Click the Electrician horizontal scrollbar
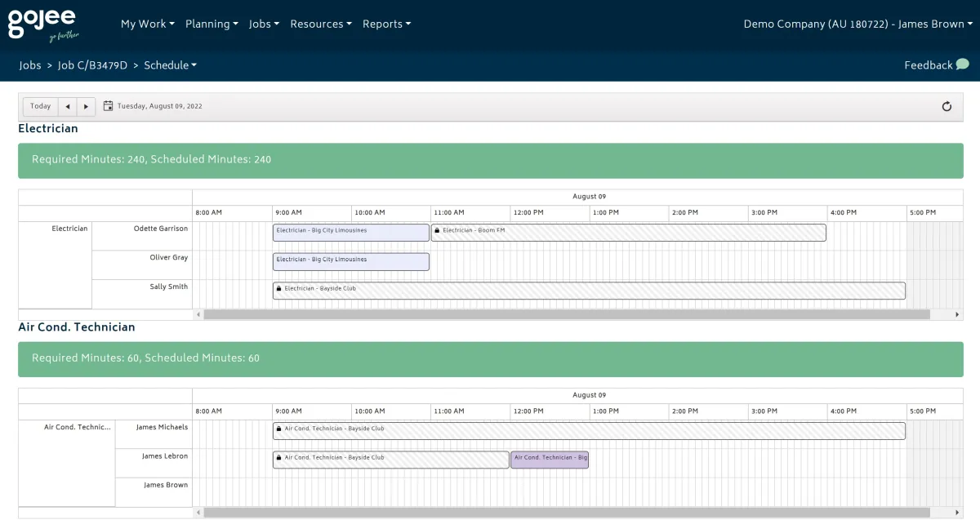The image size is (980, 520). [566, 314]
